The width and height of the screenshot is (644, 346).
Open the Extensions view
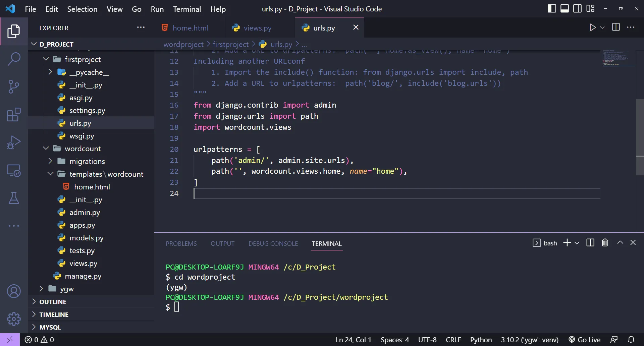[14, 115]
